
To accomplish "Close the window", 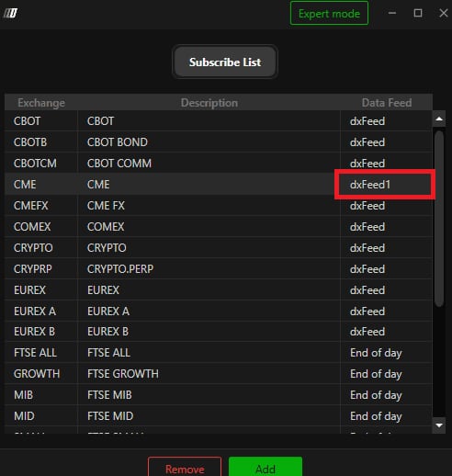I will (x=444, y=13).
